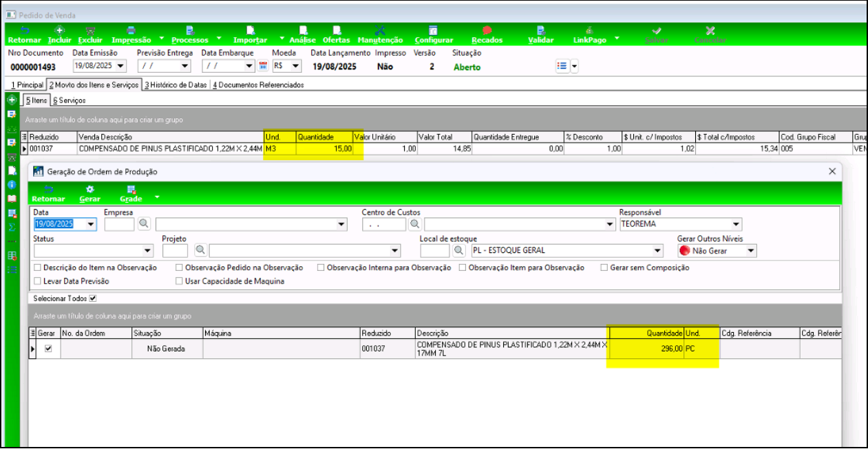Expand the arrow next to LinkPago
Image resolution: width=868 pixels, height=449 pixels.
[x=617, y=39]
